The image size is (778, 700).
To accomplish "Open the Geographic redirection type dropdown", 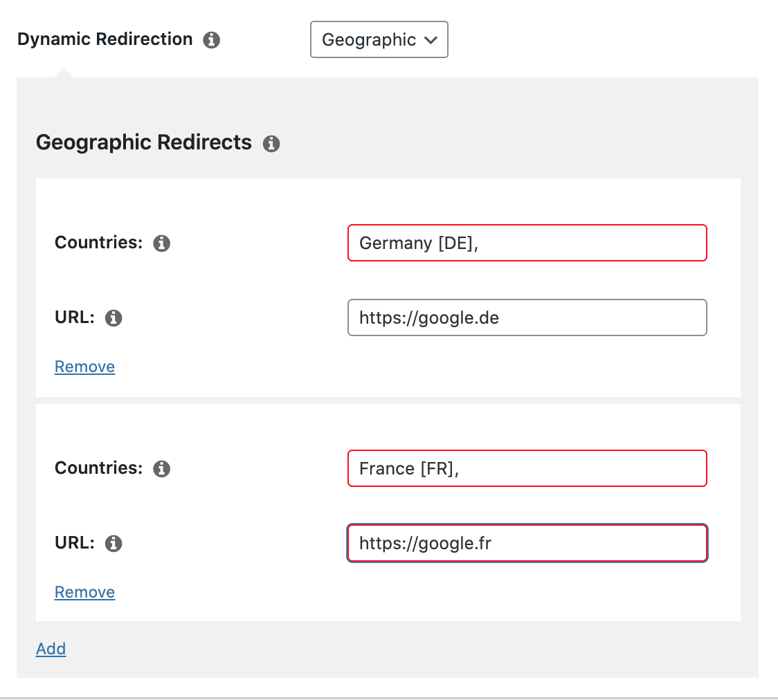I will [x=379, y=39].
